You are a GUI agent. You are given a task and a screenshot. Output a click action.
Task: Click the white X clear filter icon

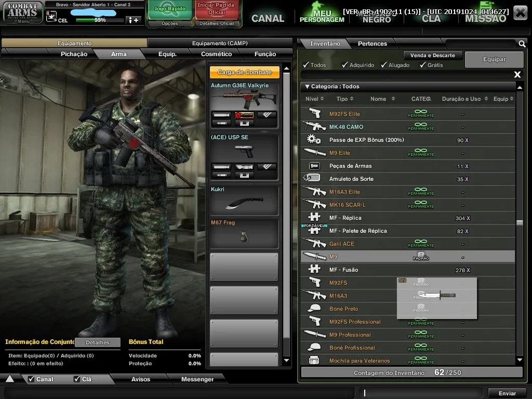[x=517, y=74]
